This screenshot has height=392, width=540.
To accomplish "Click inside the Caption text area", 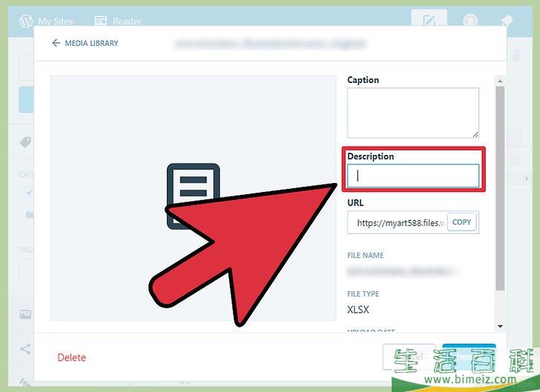I will (x=413, y=113).
